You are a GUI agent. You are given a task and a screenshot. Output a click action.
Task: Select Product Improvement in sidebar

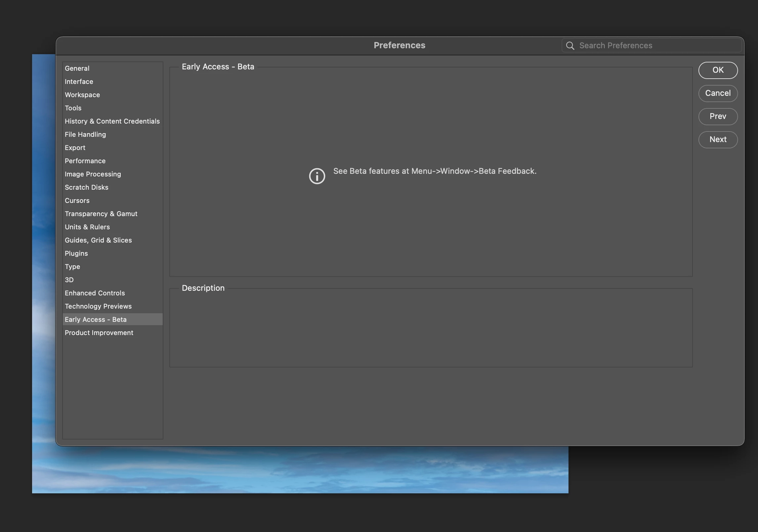pos(99,333)
